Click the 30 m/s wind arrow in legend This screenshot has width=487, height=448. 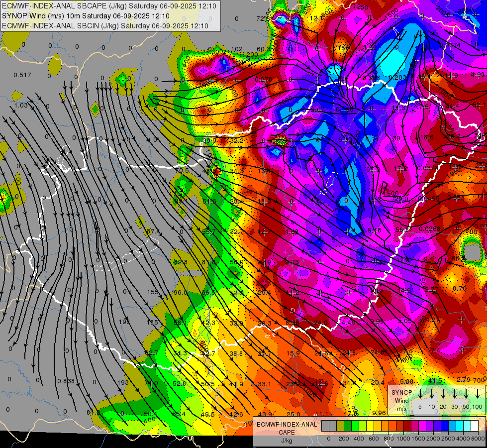[x=454, y=393]
